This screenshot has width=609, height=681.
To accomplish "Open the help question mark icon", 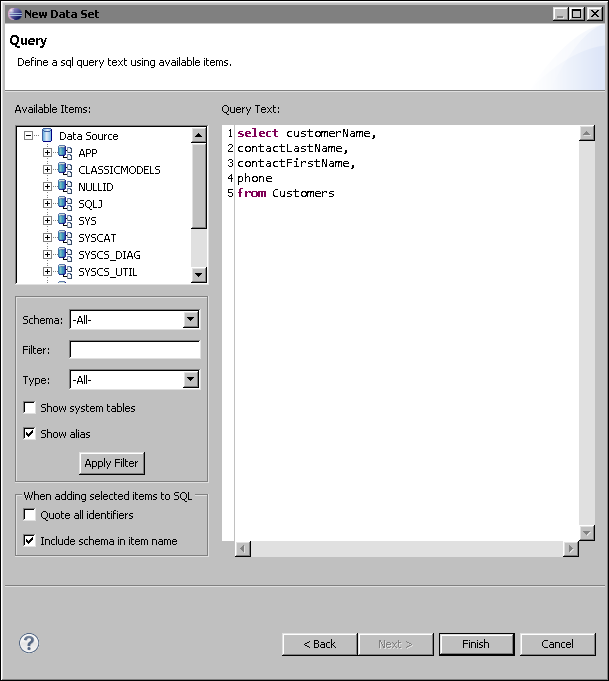I will pos(29,643).
